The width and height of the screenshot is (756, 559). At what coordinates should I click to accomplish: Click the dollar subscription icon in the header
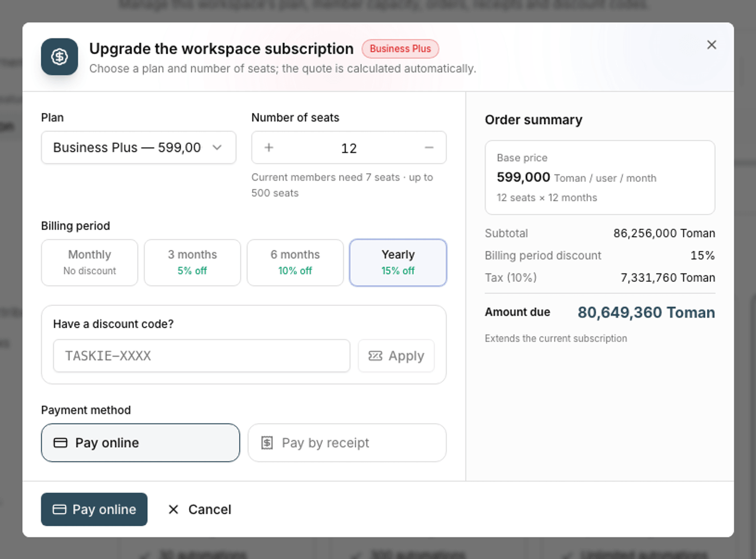59,57
